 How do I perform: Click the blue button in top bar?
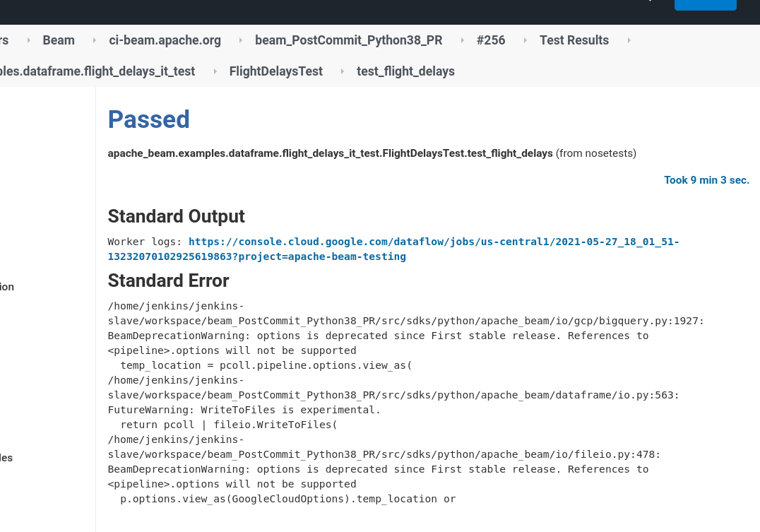tap(705, 5)
